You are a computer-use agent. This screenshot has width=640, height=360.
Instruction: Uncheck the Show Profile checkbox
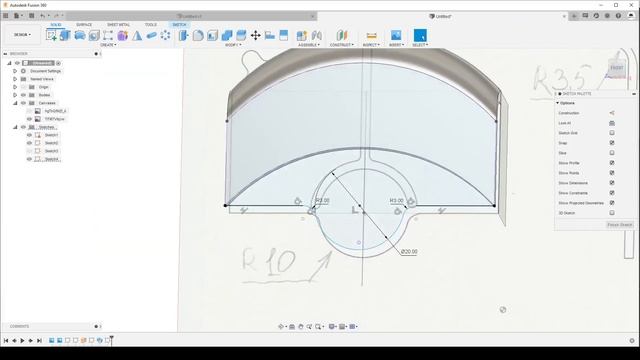point(612,163)
